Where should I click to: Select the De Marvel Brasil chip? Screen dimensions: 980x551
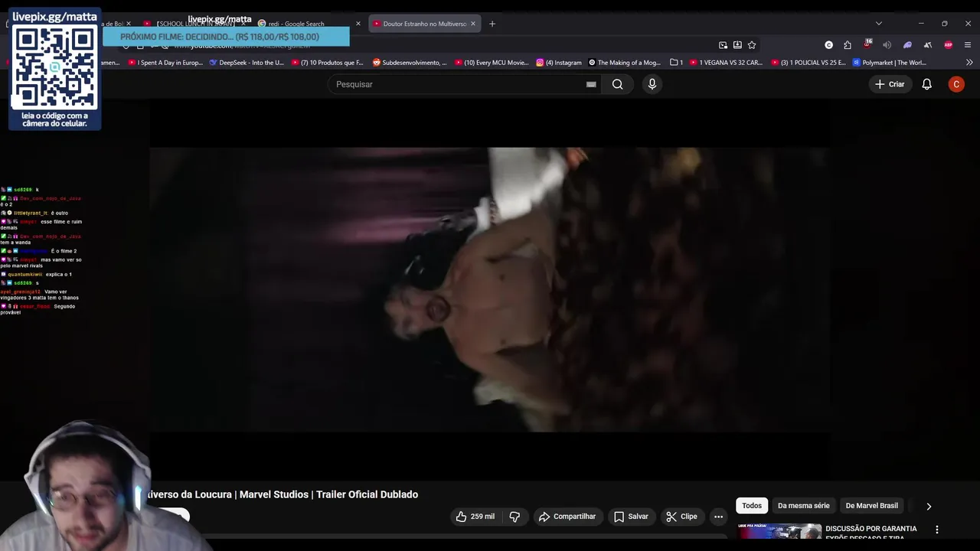(871, 506)
